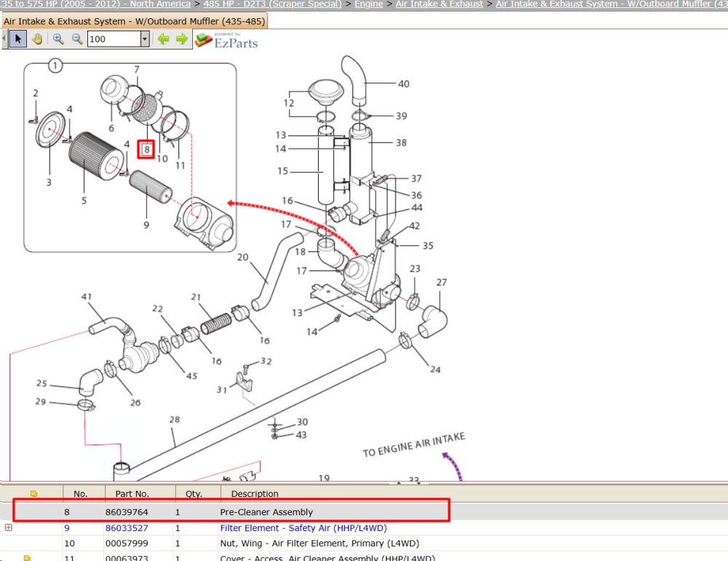The image size is (728, 561).
Task: Click callout 25 elbow label
Action: [x=41, y=383]
